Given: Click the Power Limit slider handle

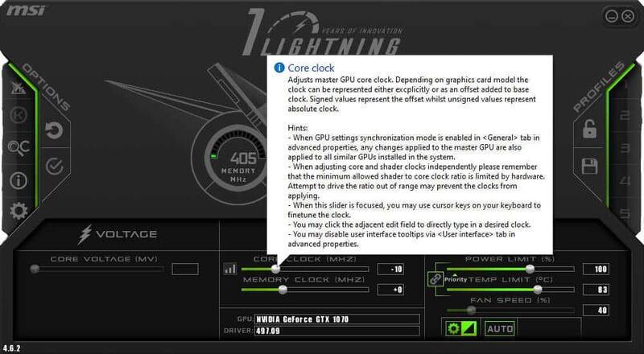Looking at the screenshot, I should (x=530, y=269).
